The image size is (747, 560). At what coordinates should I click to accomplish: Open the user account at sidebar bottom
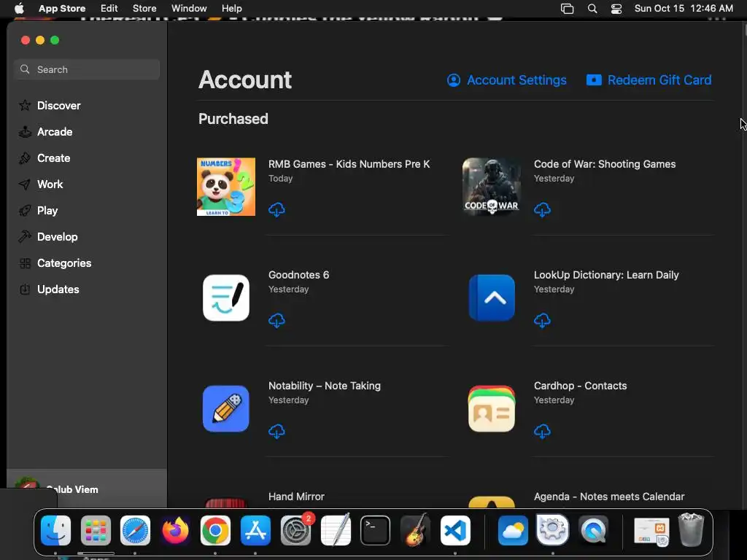(x=87, y=489)
